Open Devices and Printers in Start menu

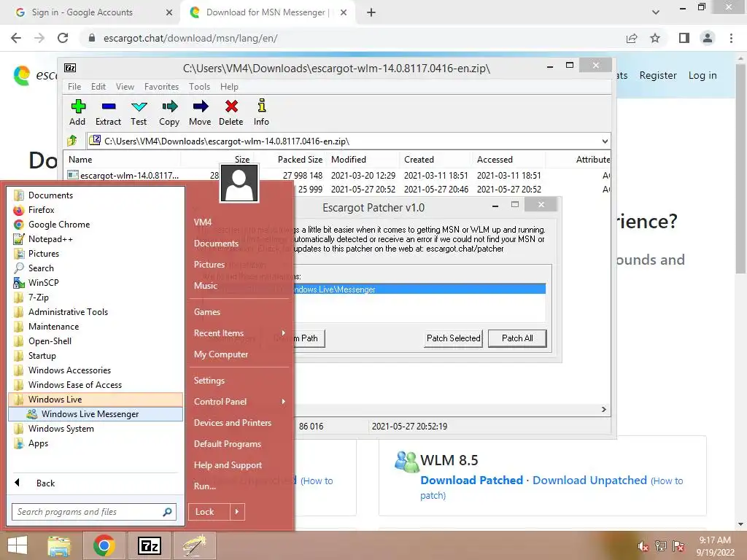tap(233, 423)
